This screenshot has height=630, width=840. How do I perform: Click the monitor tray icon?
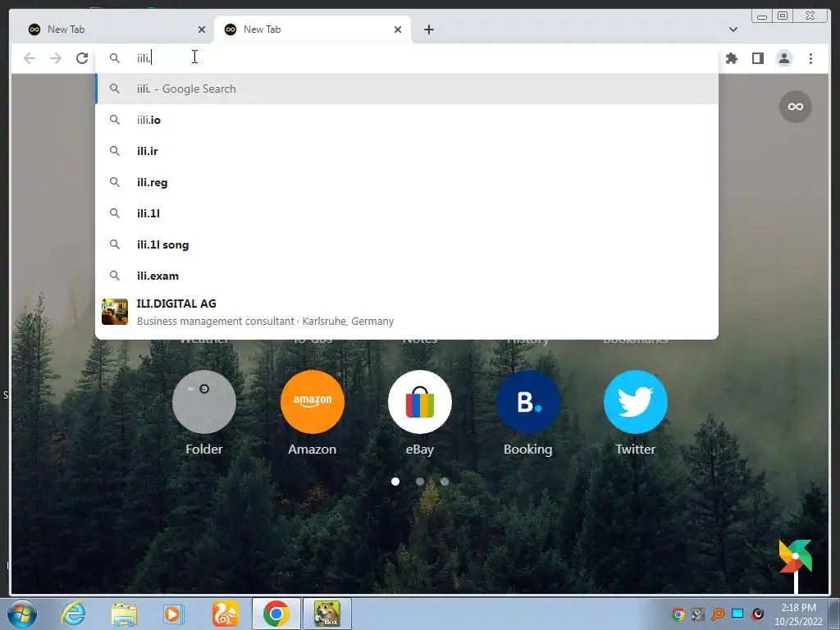pos(737,614)
